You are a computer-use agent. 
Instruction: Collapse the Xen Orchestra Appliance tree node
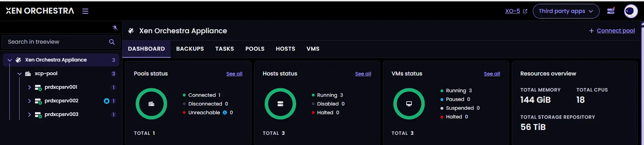tap(10, 60)
